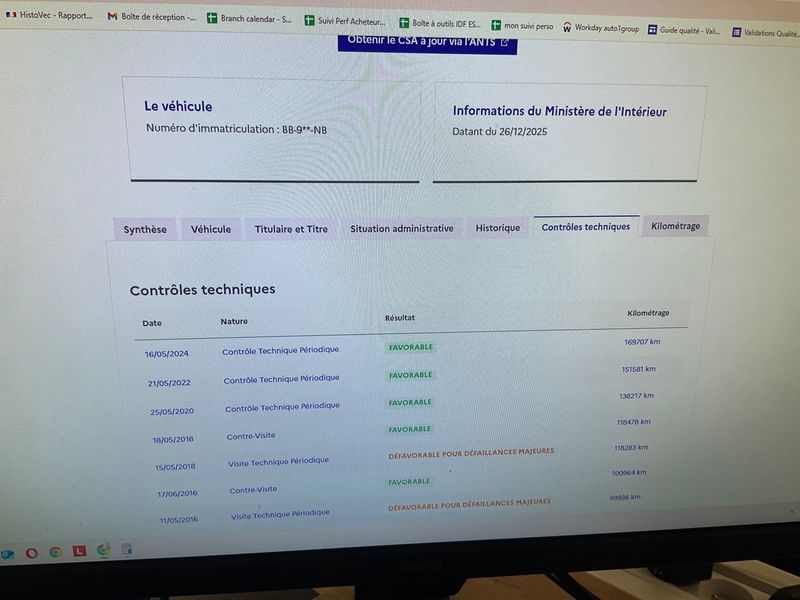The height and width of the screenshot is (600, 800).
Task: Click the Contrôles techniques section heading
Action: pyautogui.click(x=202, y=290)
